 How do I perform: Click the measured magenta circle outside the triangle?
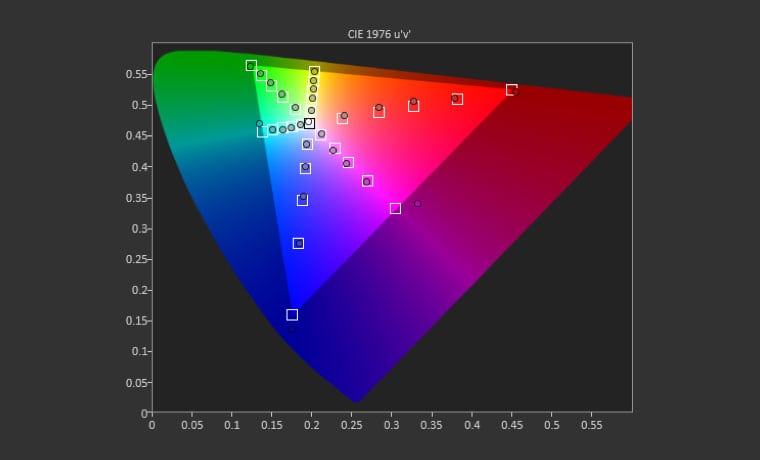(417, 204)
